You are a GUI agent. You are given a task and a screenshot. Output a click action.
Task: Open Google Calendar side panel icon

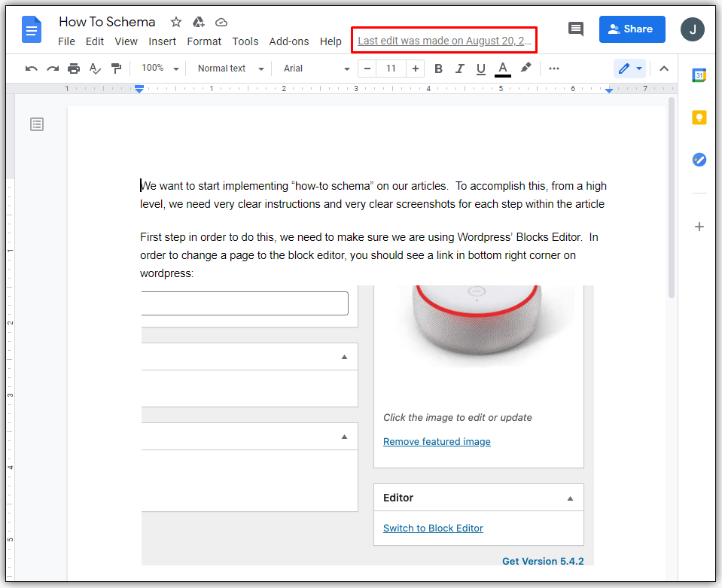(x=699, y=75)
